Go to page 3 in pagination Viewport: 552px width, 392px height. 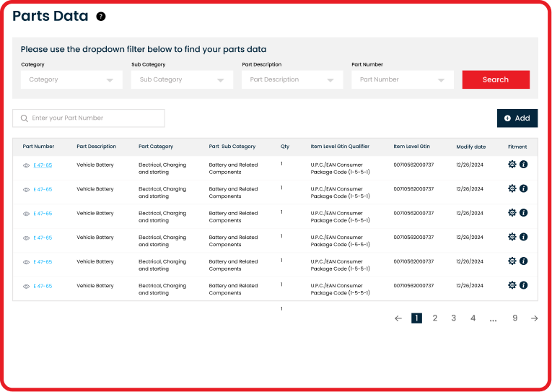click(x=454, y=318)
